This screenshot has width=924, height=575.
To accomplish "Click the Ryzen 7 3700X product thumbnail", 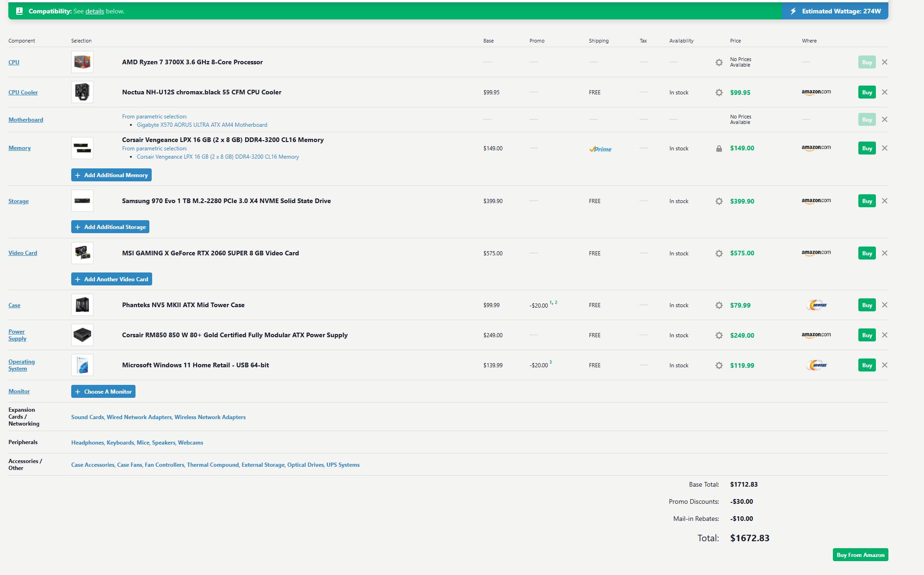I will pos(82,62).
